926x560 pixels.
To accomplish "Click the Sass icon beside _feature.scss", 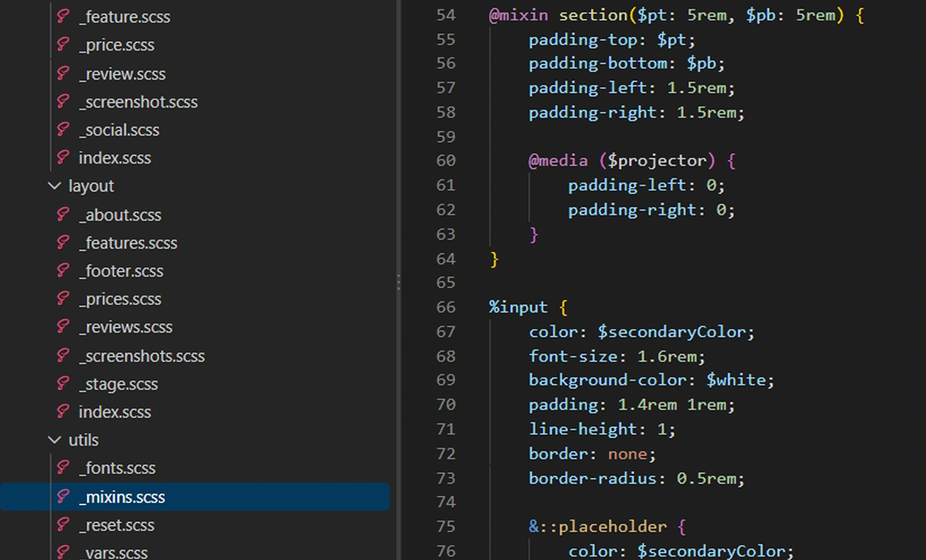I will pos(63,16).
